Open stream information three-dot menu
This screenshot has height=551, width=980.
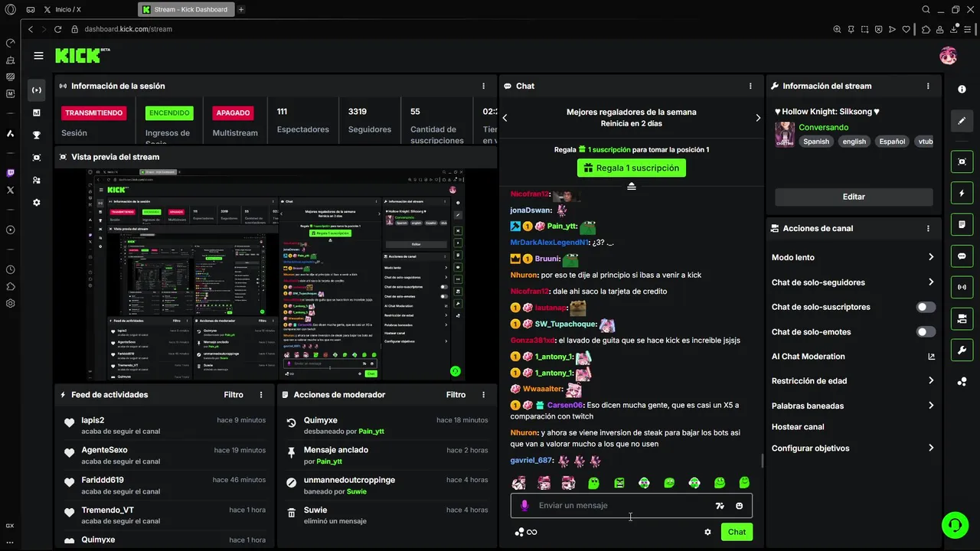(x=928, y=86)
